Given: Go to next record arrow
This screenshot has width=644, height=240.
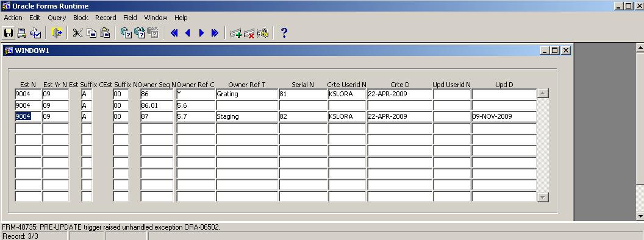Looking at the screenshot, I should point(201,33).
